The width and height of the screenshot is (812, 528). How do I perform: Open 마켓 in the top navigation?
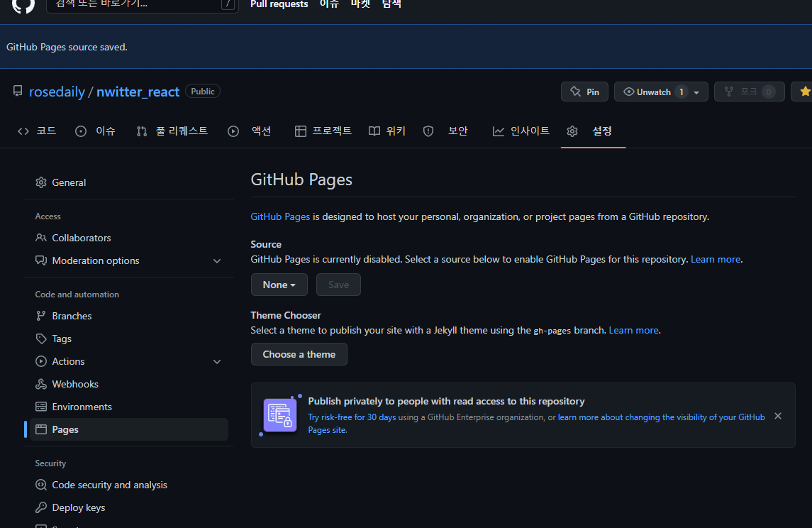tap(360, 4)
